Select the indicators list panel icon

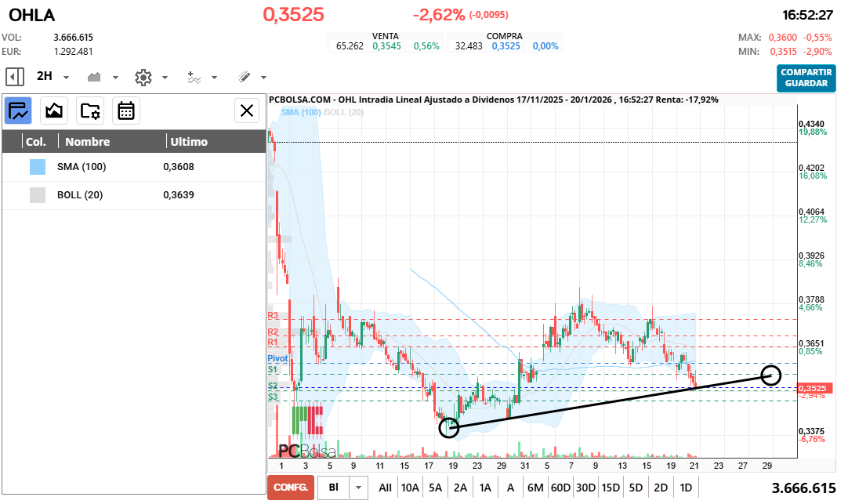coord(18,111)
